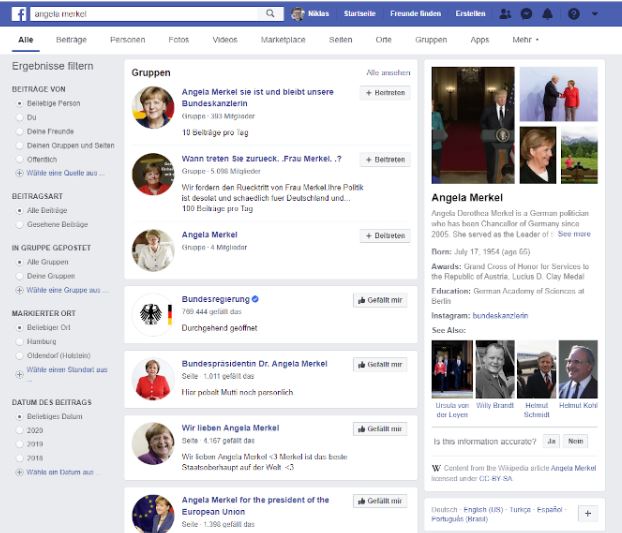
Task: Like Bundespräsidentin Dr. Angela Merkel page
Action: point(380,364)
